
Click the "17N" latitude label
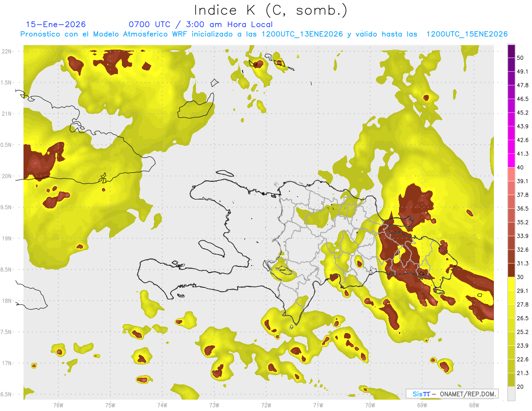[7, 363]
